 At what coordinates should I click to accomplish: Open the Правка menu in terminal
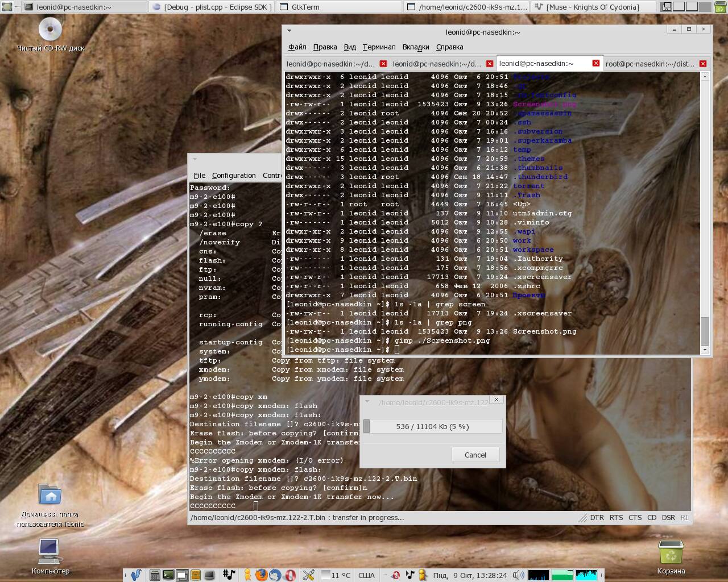(x=325, y=47)
